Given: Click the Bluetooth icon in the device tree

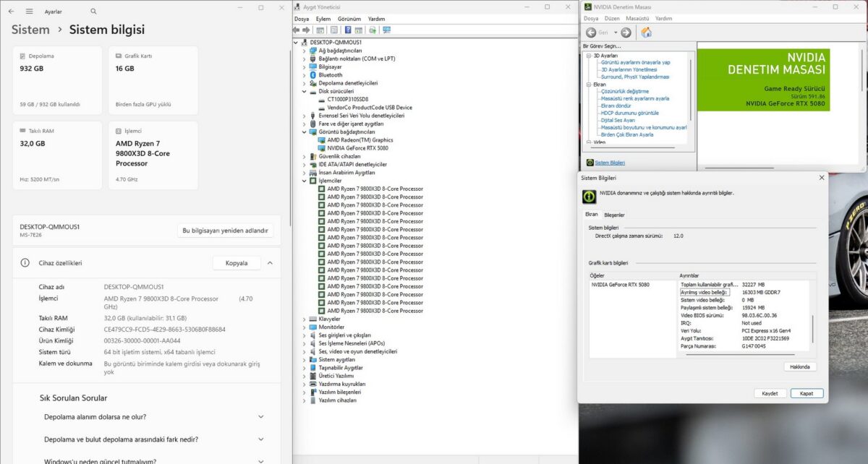Looking at the screenshot, I should click(x=313, y=75).
